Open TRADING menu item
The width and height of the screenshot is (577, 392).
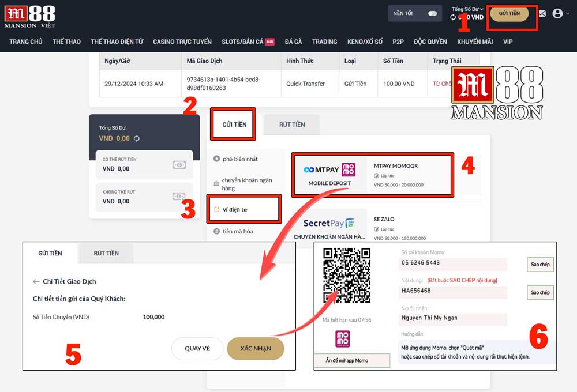click(324, 42)
